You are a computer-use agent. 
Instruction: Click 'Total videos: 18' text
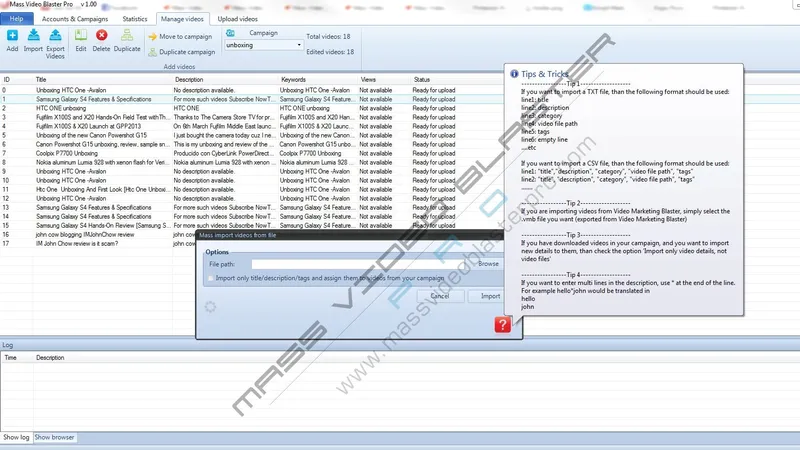pyautogui.click(x=328, y=37)
